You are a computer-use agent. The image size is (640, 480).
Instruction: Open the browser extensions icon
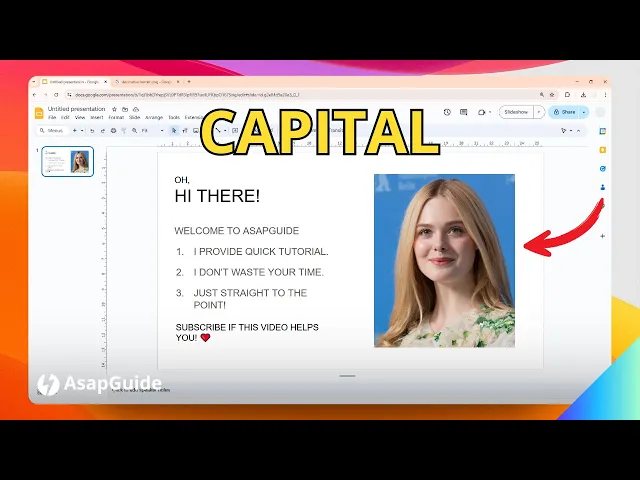[567, 95]
